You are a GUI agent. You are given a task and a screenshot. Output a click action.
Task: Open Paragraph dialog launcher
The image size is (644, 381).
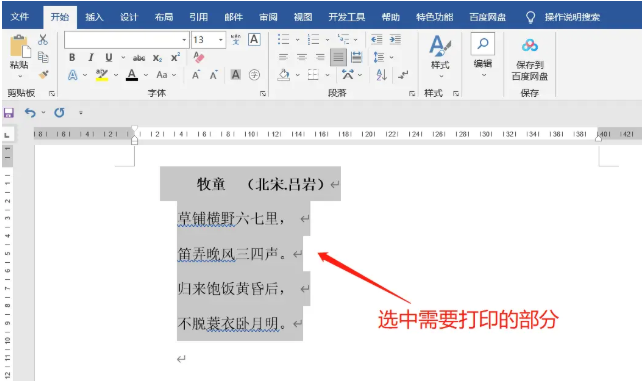pos(412,94)
